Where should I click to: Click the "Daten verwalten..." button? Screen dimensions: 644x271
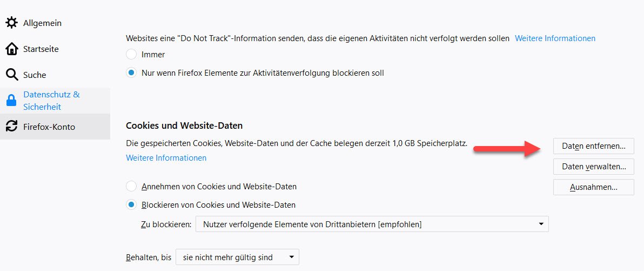click(593, 167)
